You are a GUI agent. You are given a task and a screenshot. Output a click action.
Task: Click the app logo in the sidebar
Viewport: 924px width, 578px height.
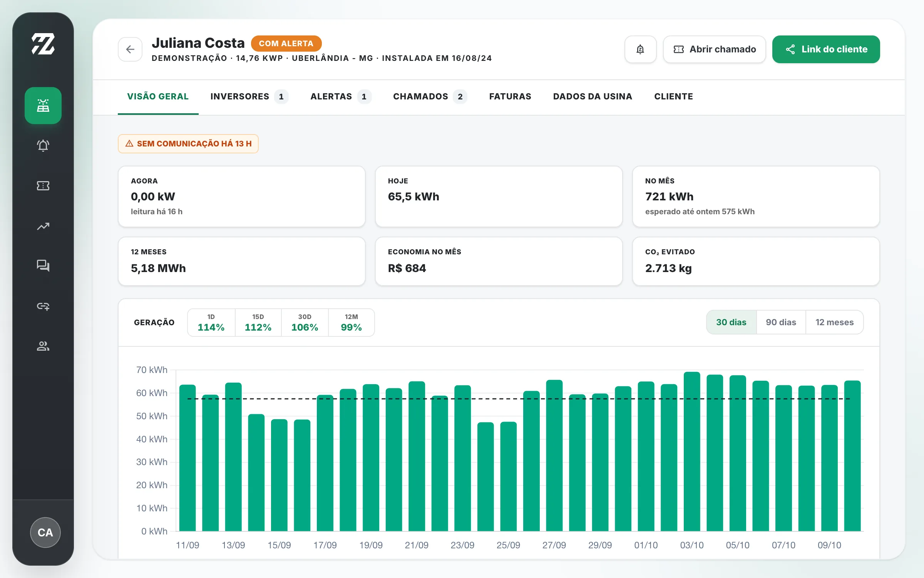[x=43, y=44]
